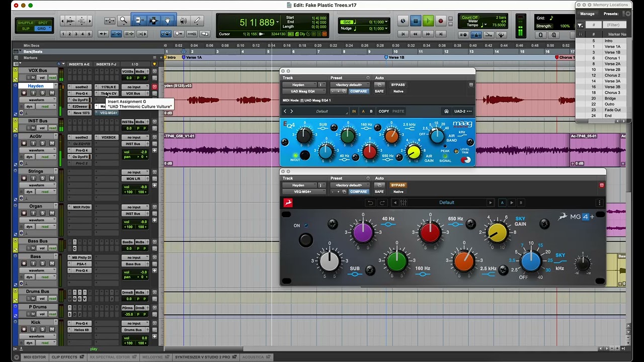The height and width of the screenshot is (362, 644).
Task: Select the B state in VEQ-MG4+ plugin
Action: (521, 203)
